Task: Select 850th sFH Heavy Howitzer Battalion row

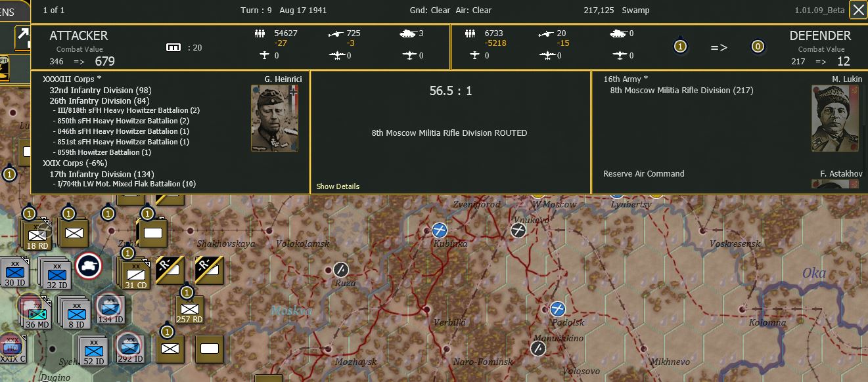Action: [x=121, y=121]
